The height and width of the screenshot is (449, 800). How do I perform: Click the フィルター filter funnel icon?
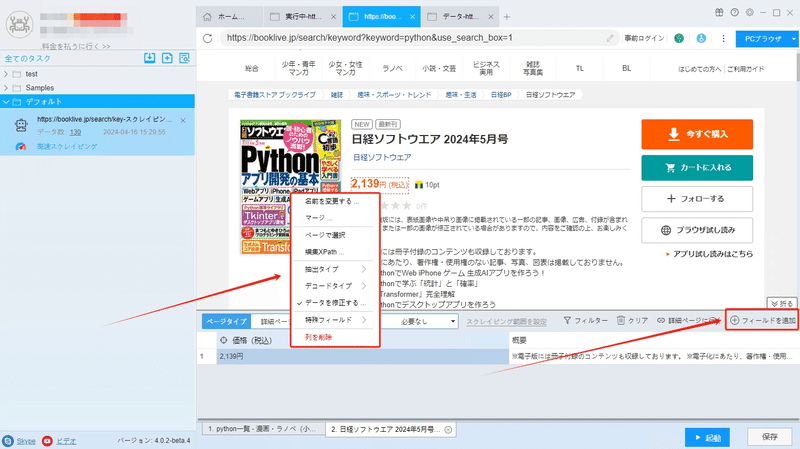(x=567, y=320)
